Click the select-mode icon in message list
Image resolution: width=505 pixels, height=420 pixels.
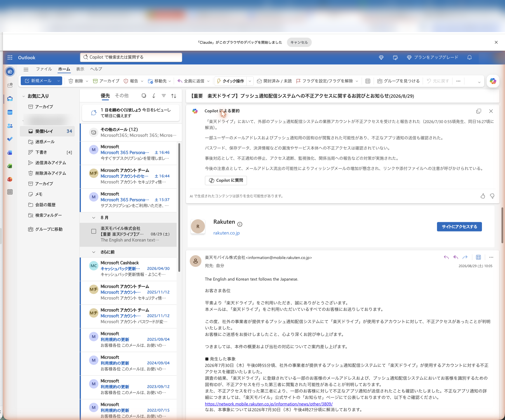[x=144, y=96]
